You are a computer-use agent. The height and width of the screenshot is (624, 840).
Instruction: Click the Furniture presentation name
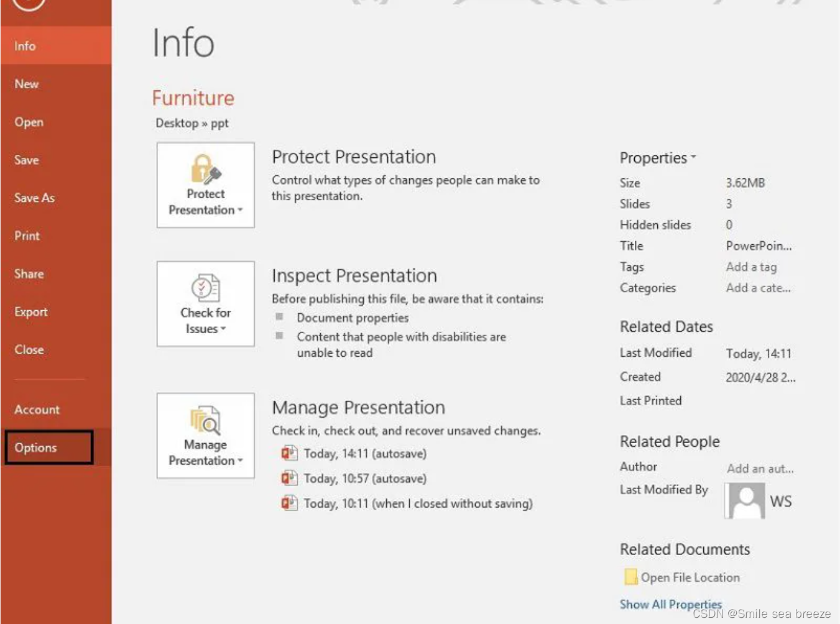pyautogui.click(x=193, y=98)
